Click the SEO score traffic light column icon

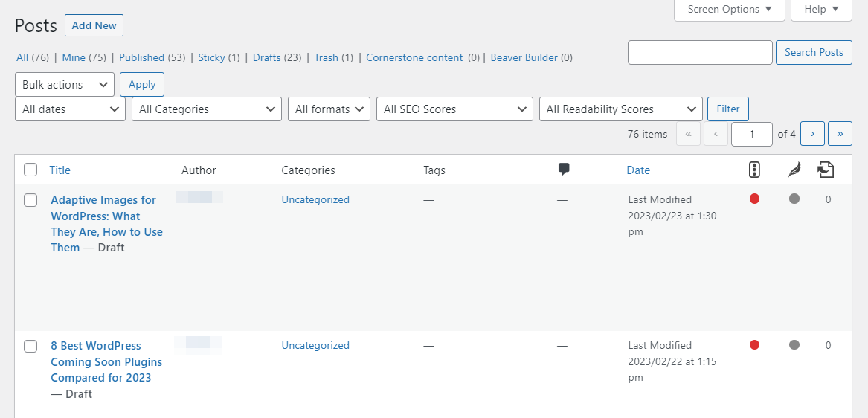pos(754,170)
